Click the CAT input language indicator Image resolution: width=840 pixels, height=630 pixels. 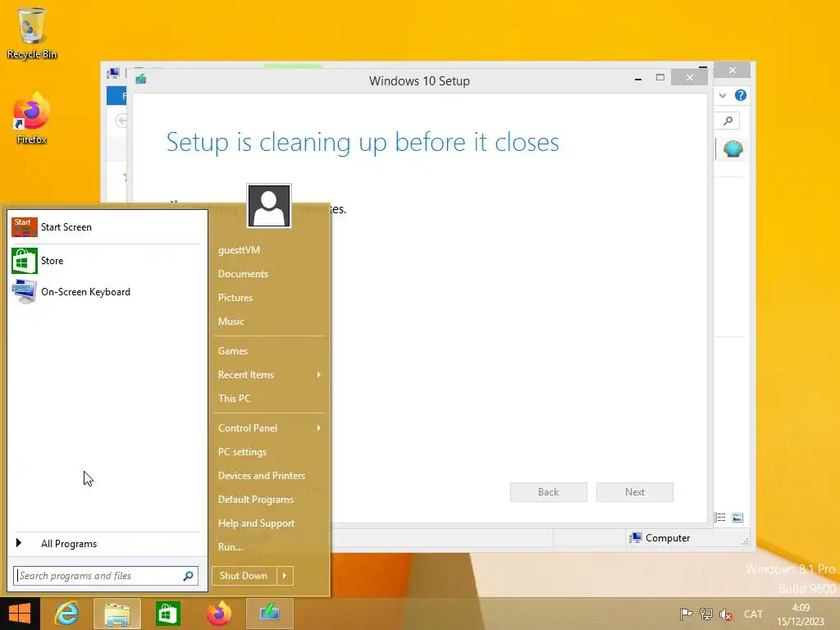tap(753, 614)
